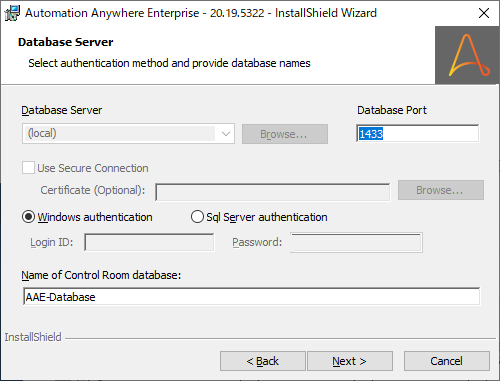This screenshot has height=381, width=500.
Task: Enable Use Secure Connection checkbox
Action: [28, 168]
